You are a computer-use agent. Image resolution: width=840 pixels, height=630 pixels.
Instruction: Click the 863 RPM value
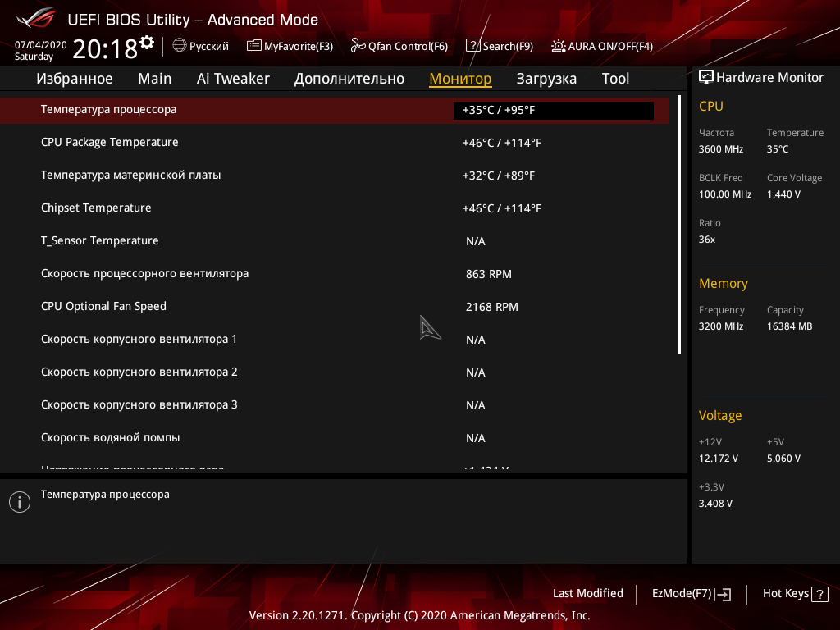(x=489, y=274)
